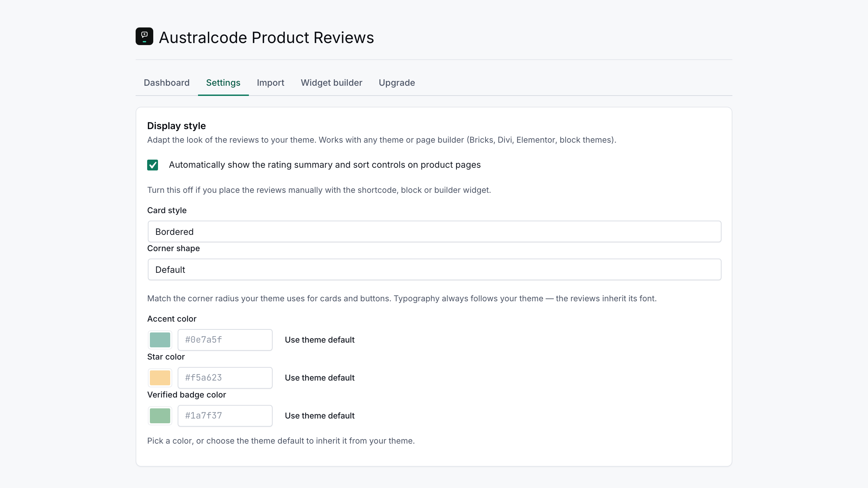Expand the Corner shape dropdown showing Default

click(434, 270)
